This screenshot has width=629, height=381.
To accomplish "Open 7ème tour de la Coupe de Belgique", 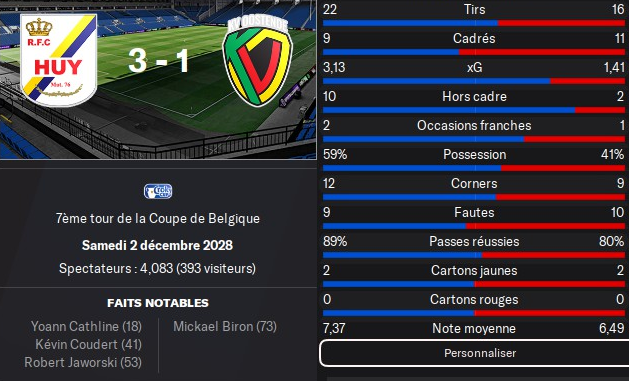I will tap(158, 219).
